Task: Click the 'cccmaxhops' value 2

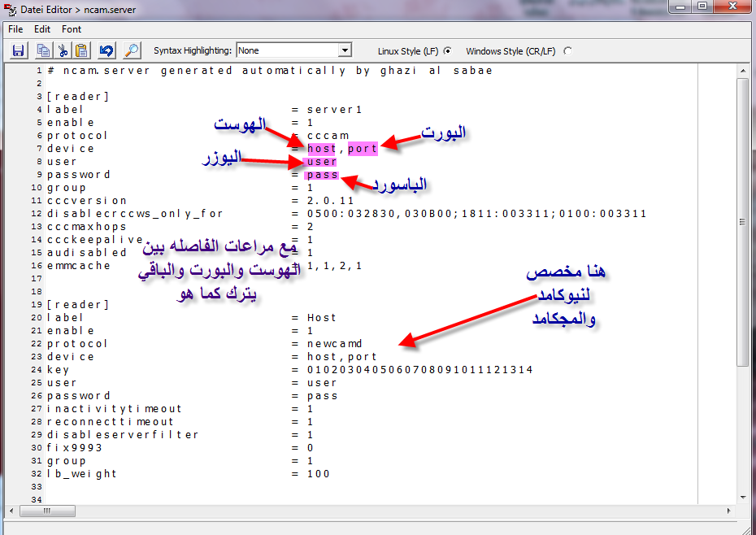Action: 310,227
